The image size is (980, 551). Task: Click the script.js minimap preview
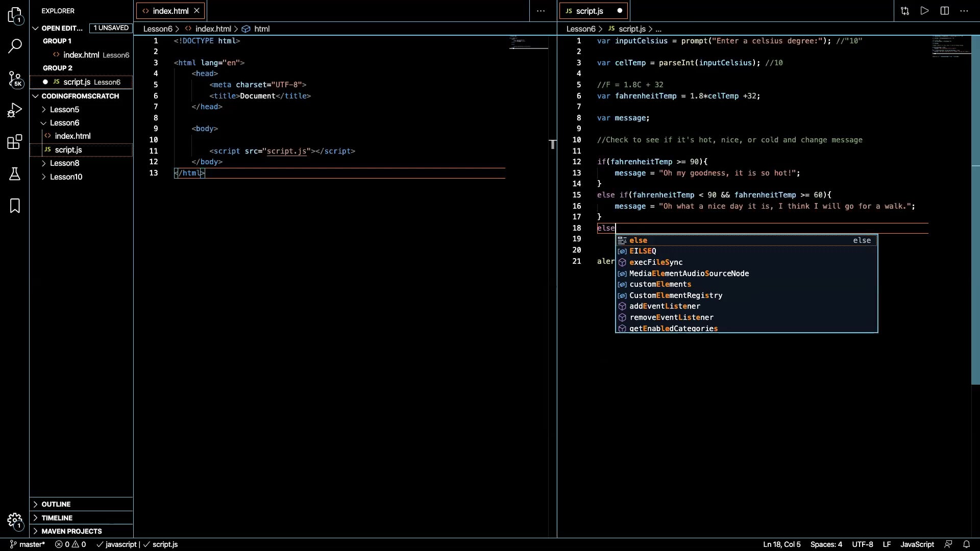pos(951,46)
